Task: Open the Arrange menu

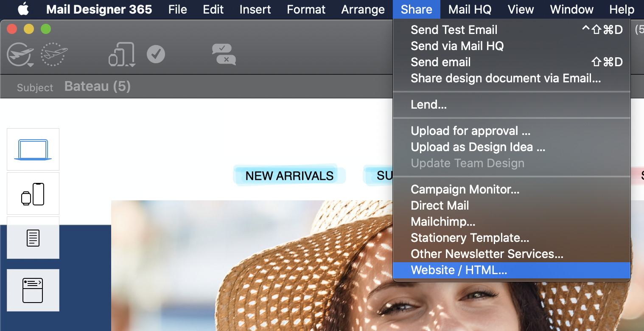Action: [x=363, y=9]
